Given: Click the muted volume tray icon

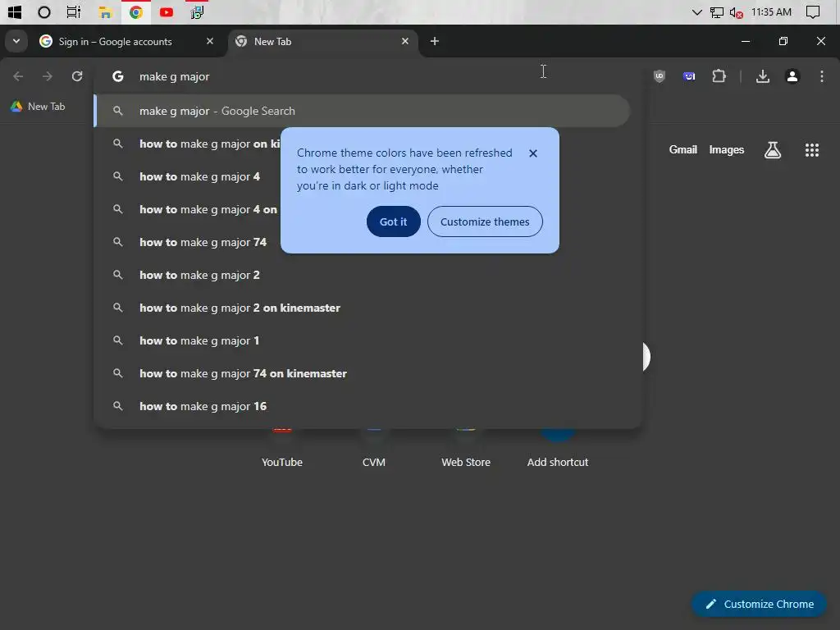Looking at the screenshot, I should 736,12.
